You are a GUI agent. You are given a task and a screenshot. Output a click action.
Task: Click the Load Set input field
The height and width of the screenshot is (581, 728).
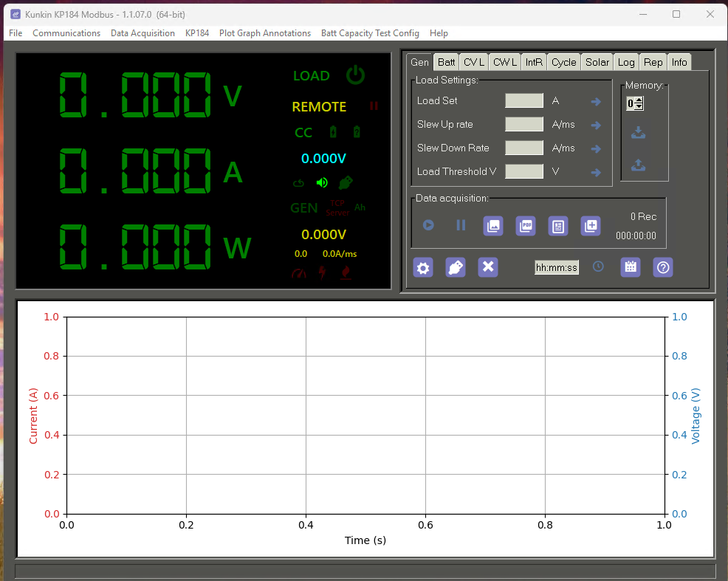(524, 100)
